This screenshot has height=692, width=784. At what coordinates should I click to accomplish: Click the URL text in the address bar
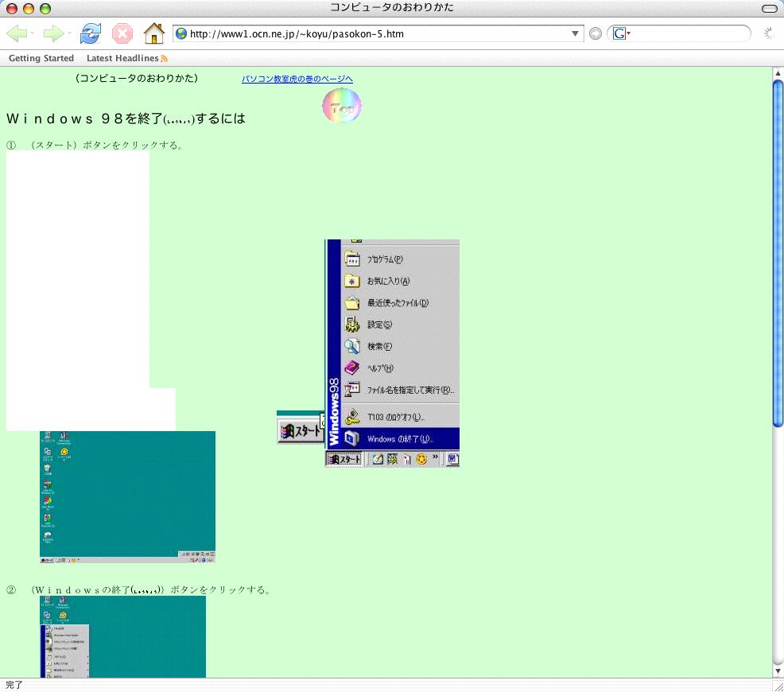pos(297,34)
